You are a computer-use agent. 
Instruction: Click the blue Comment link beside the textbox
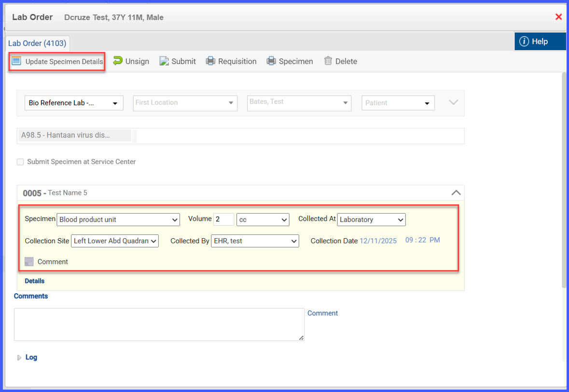click(322, 313)
